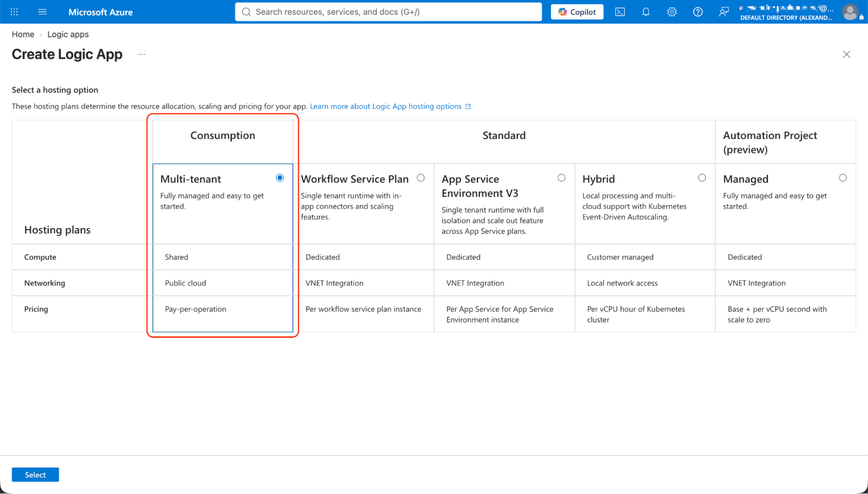Go to Home breadcrumb
Image resolution: width=868 pixels, height=494 pixels.
coord(23,34)
